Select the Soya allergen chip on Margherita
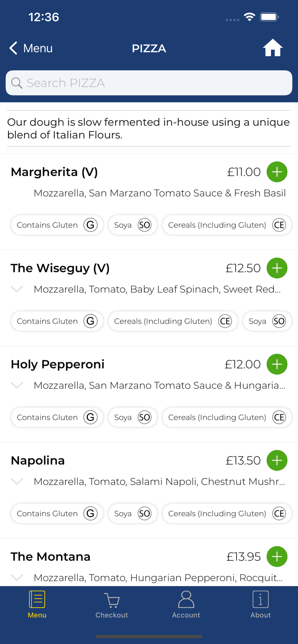This screenshot has height=644, width=298. 133,225
